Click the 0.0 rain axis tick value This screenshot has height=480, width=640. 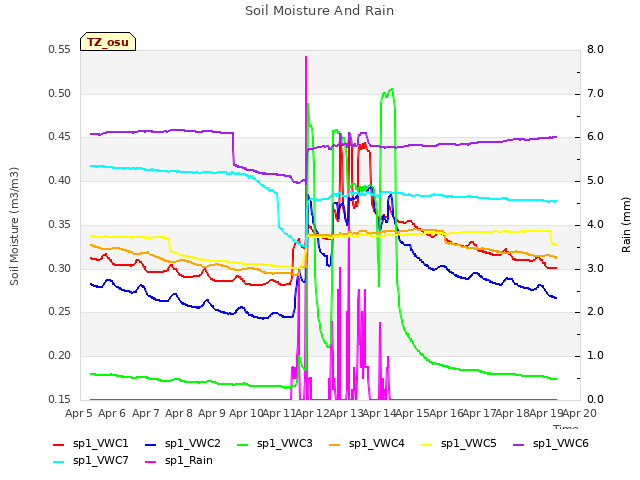point(595,399)
